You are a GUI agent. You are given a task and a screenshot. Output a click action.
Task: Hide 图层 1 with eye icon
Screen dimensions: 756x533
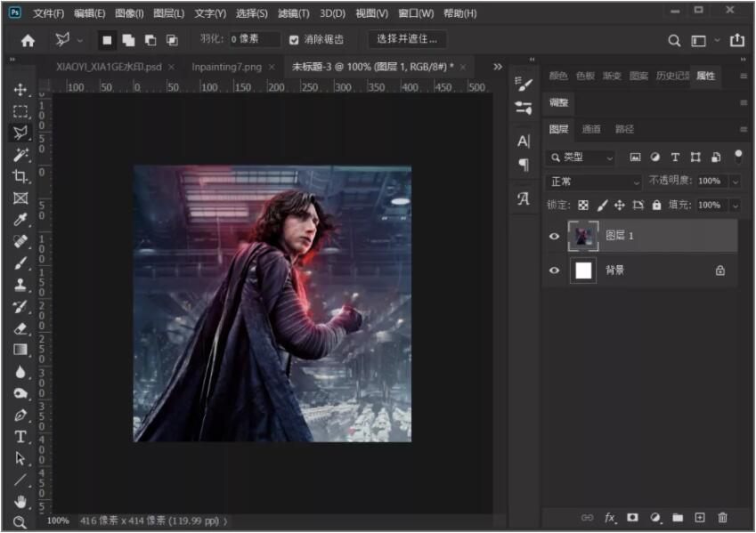[554, 236]
